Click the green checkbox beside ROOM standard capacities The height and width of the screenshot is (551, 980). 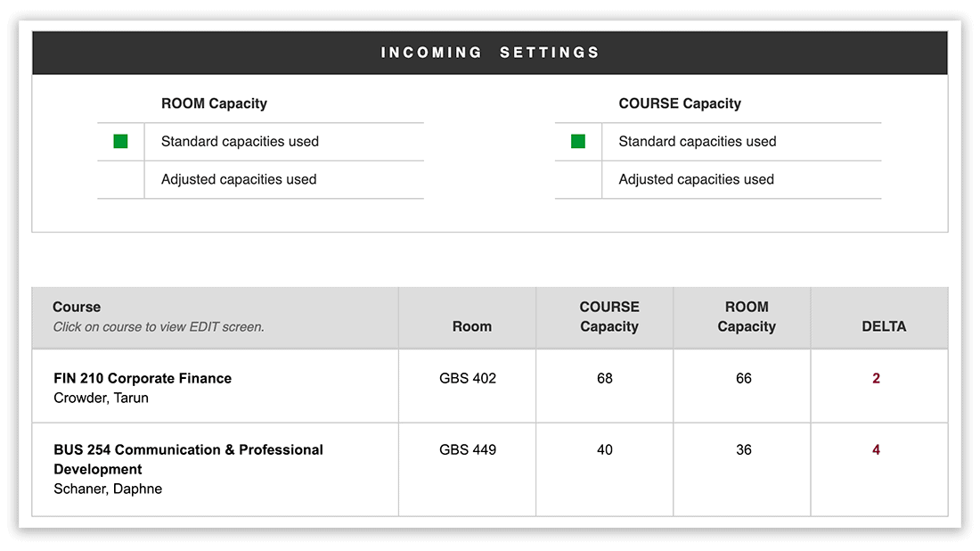[x=120, y=141]
